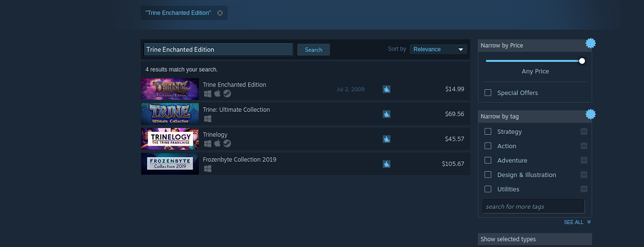
Task: Exclude the Adventure tag with its minus button
Action: pos(583,160)
